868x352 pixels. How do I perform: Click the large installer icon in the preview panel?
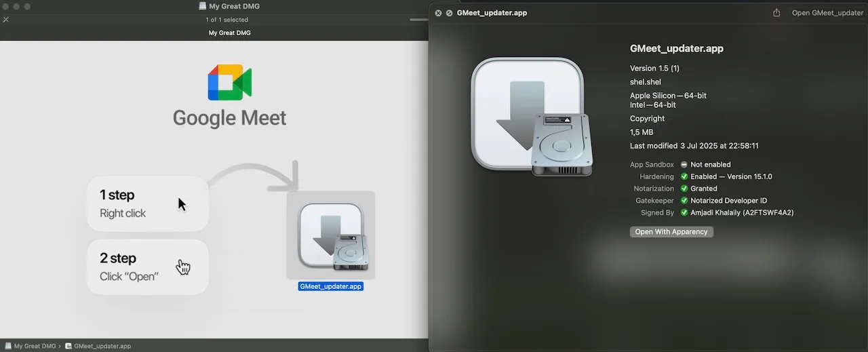pos(532,117)
